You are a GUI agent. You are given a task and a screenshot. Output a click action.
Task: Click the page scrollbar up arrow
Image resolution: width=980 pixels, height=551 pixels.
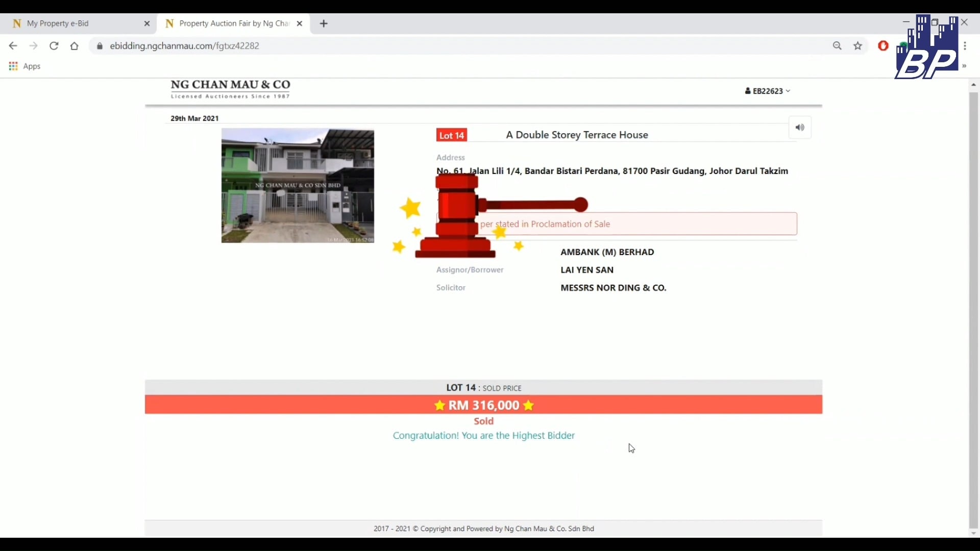pos(974,85)
